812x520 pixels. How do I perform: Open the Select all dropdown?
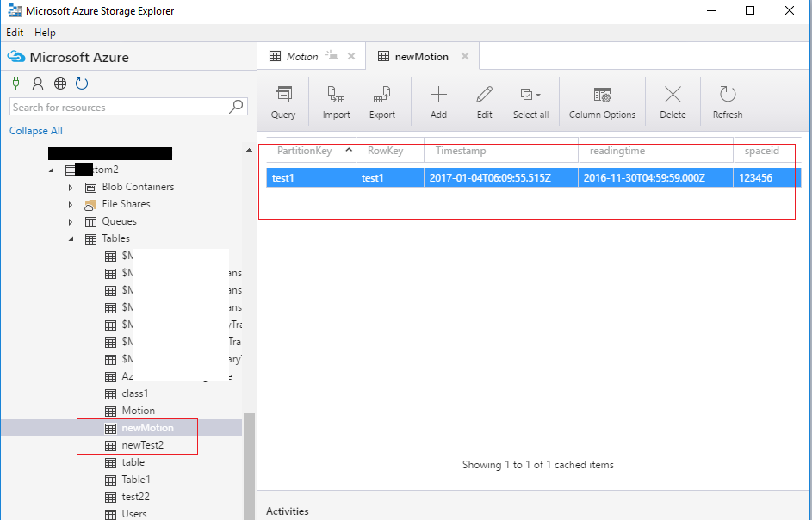pyautogui.click(x=530, y=102)
